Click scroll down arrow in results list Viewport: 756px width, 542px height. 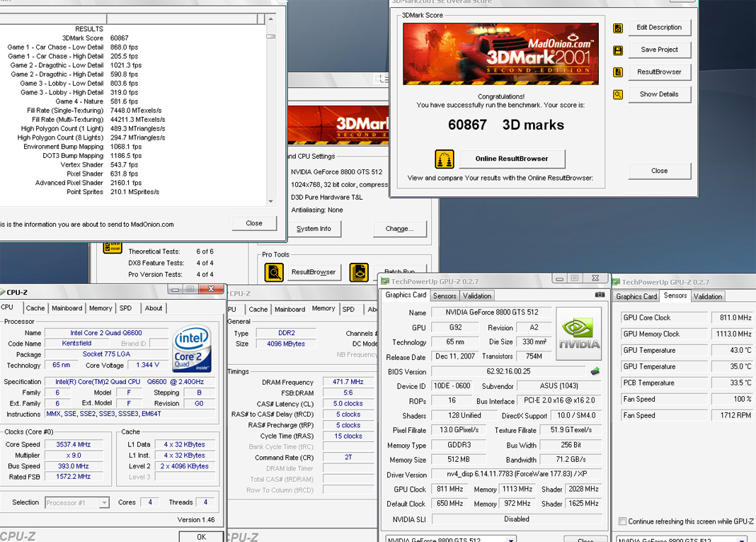click(270, 201)
